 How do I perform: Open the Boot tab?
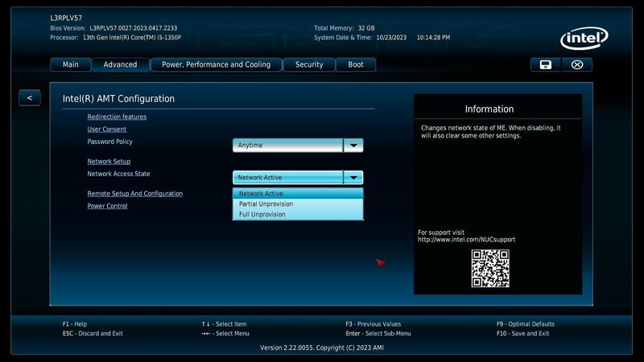pyautogui.click(x=356, y=64)
